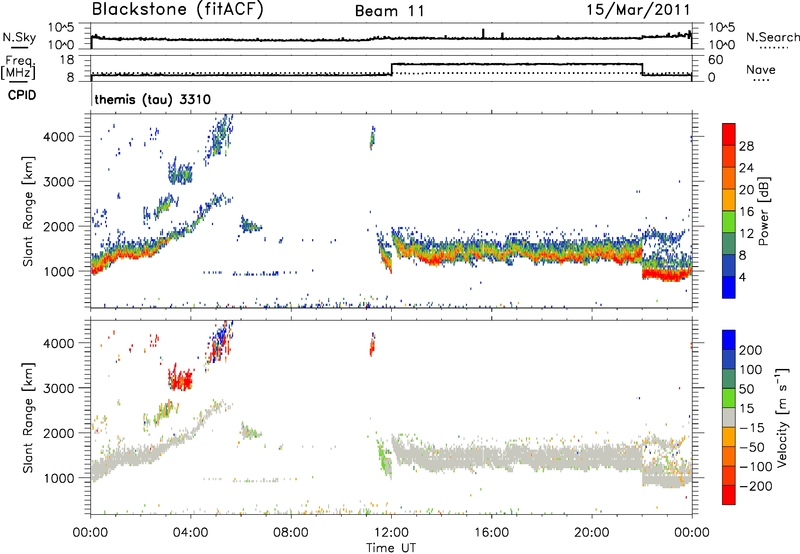The image size is (800, 554).
Task: Click the "N.Search" legend label
Action: [x=772, y=37]
